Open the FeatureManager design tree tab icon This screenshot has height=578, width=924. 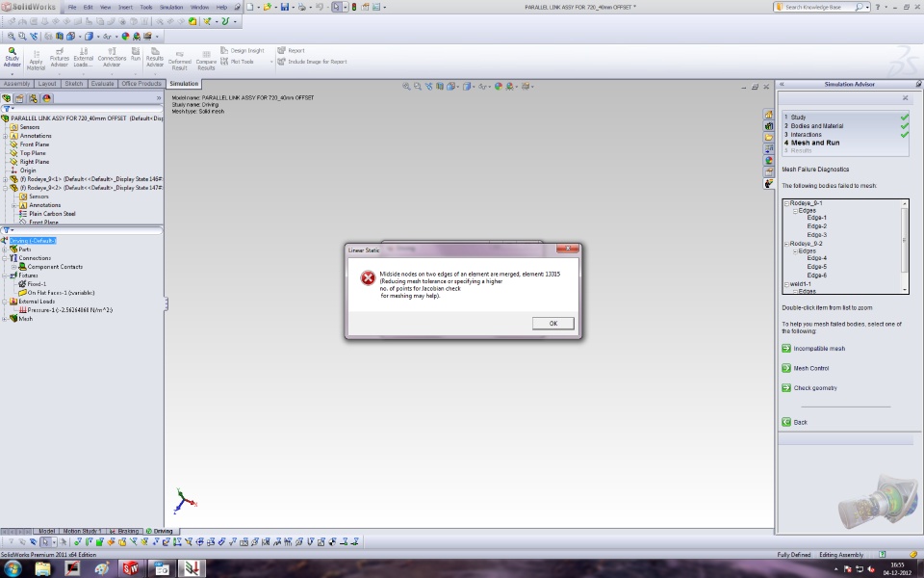7,98
